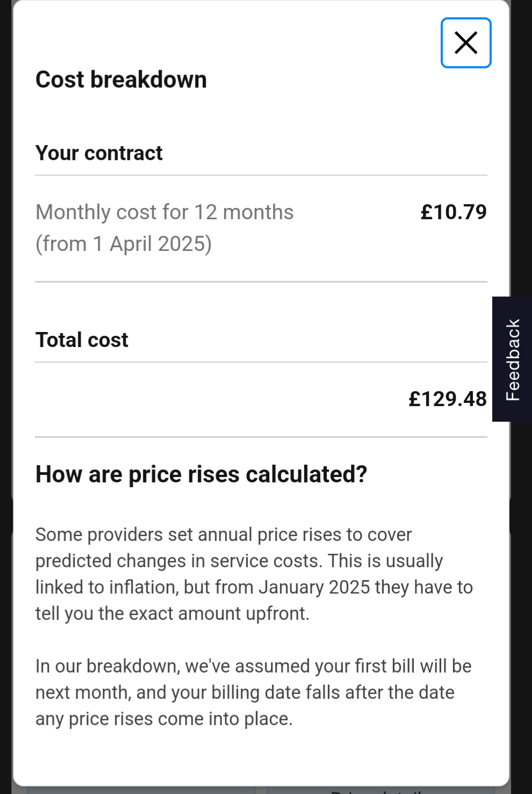This screenshot has height=794, width=532.
Task: Click the dark backdrop left of the dialog
Action: click(5, 376)
